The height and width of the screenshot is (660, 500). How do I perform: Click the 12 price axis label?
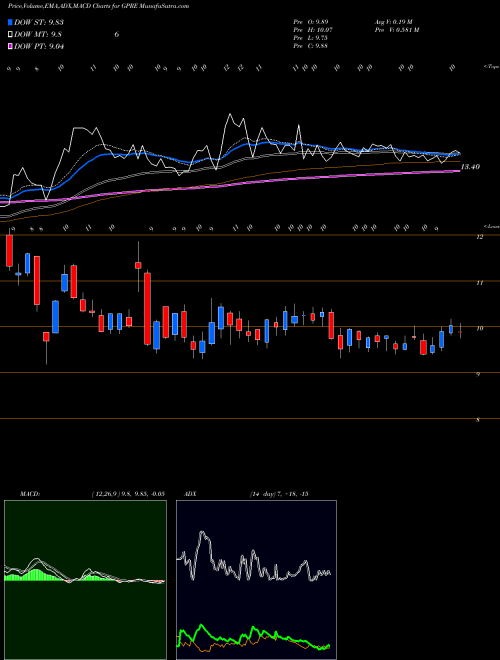coord(479,237)
